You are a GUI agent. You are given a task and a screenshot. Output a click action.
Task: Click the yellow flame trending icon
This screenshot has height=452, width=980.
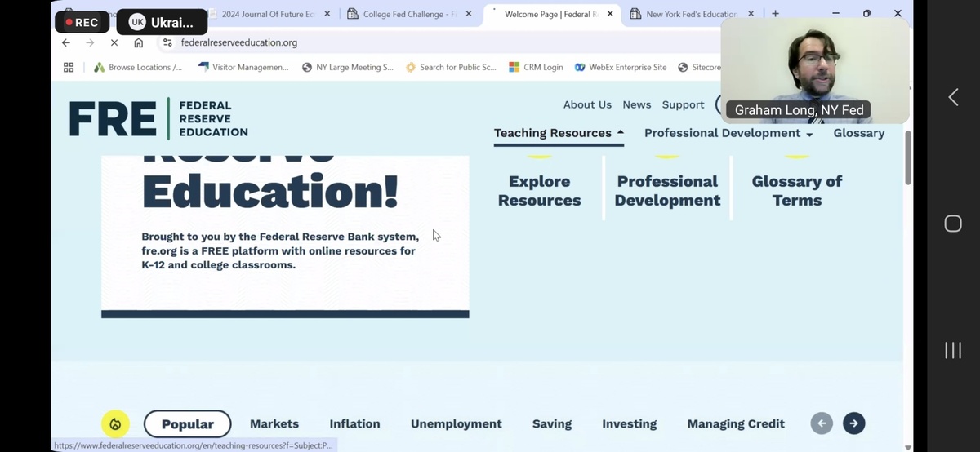116,423
